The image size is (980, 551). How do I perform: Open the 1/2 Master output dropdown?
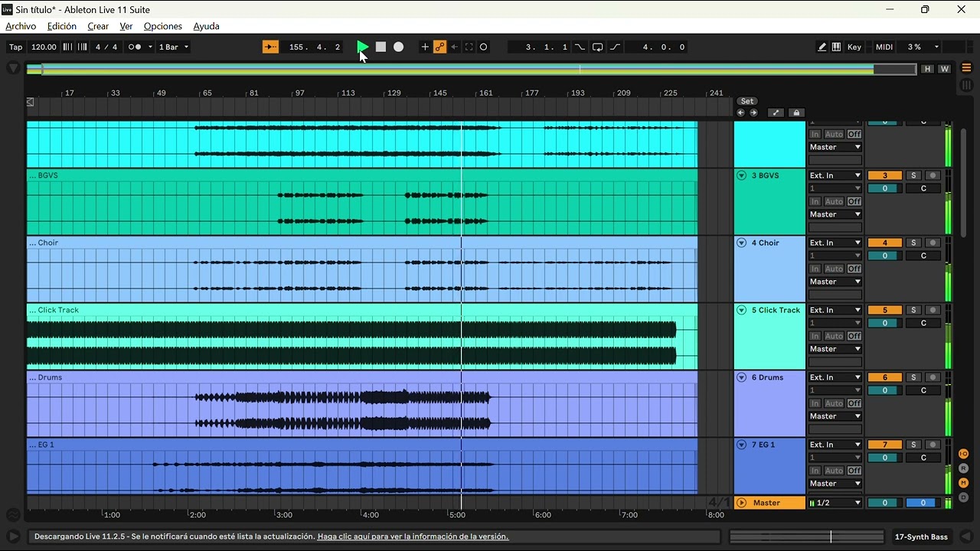pyautogui.click(x=835, y=503)
